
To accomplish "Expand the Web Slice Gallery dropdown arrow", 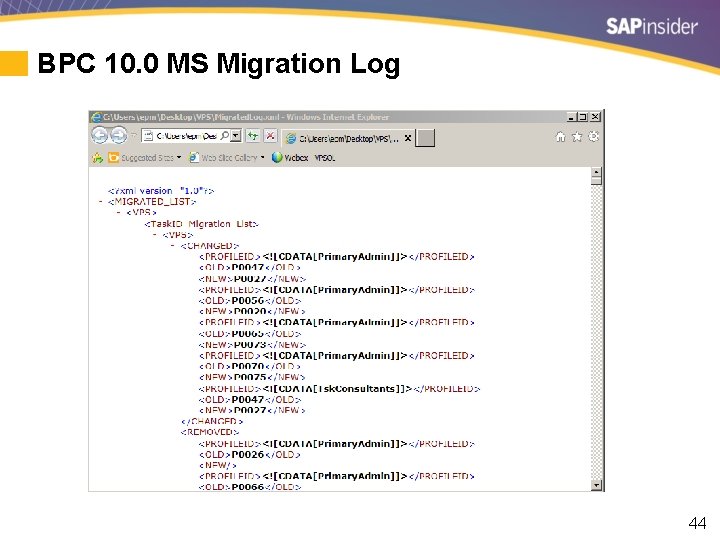I will [263, 158].
